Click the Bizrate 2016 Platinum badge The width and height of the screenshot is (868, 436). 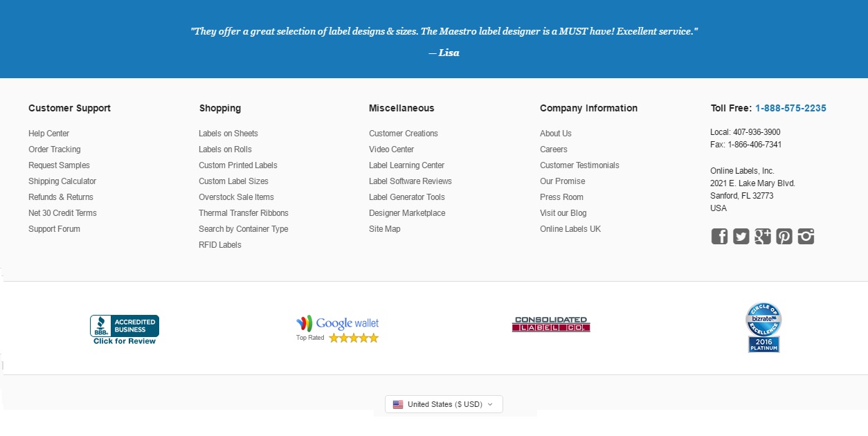point(763,326)
